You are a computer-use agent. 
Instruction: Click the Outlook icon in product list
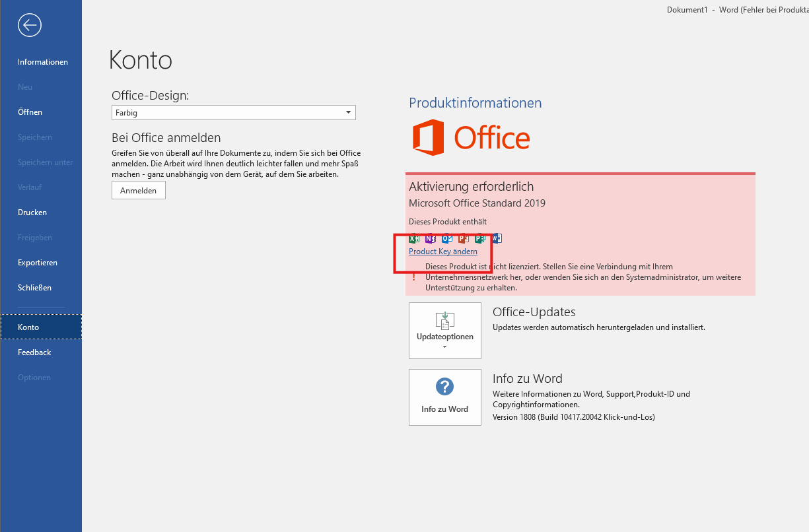(447, 238)
